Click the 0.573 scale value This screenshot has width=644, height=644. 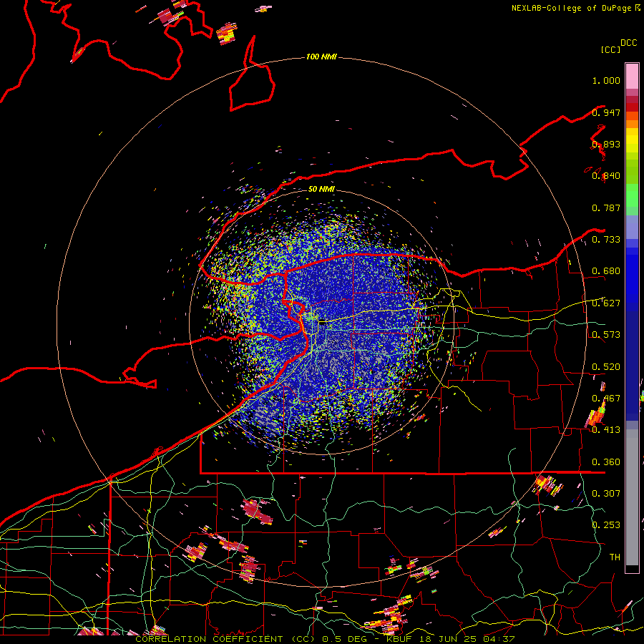pos(606,335)
